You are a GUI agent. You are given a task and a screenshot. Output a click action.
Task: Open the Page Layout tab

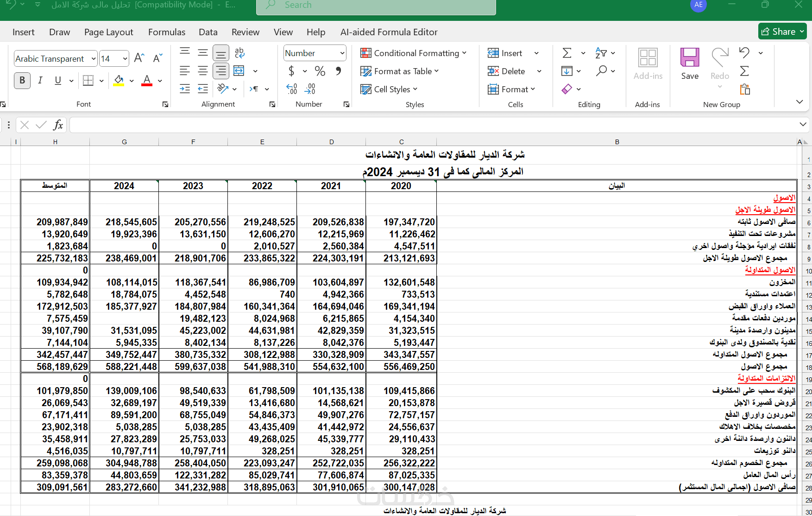[108, 32]
